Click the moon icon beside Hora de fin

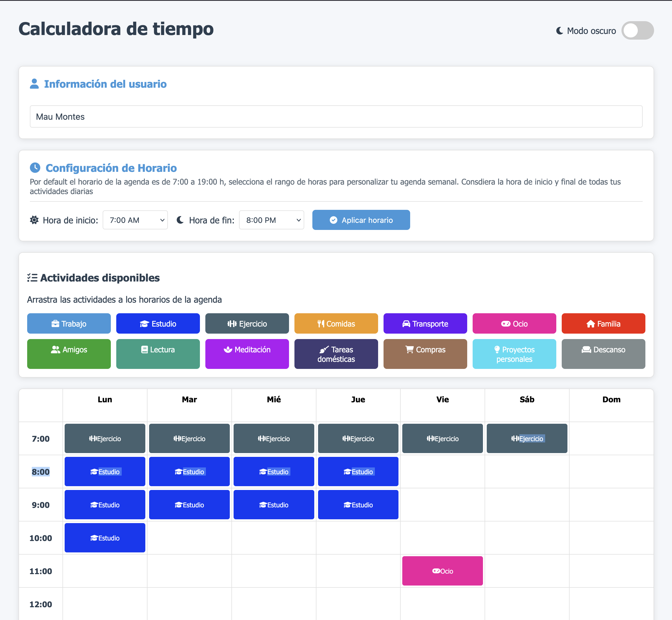point(180,220)
